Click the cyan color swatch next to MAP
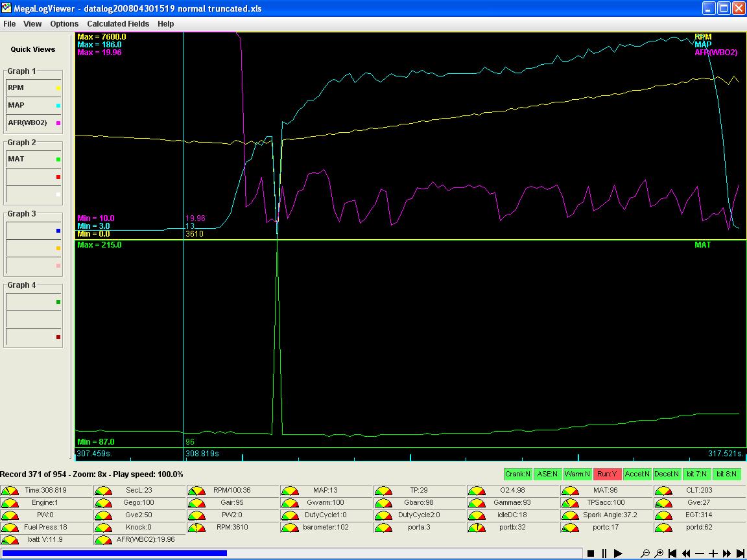 pos(58,106)
